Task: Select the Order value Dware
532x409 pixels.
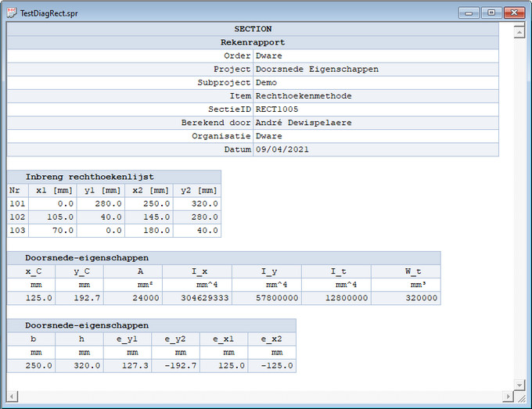Action: 268,56
